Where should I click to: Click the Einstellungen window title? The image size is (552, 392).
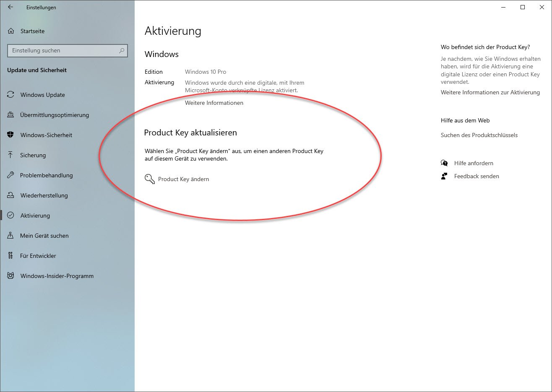point(41,8)
